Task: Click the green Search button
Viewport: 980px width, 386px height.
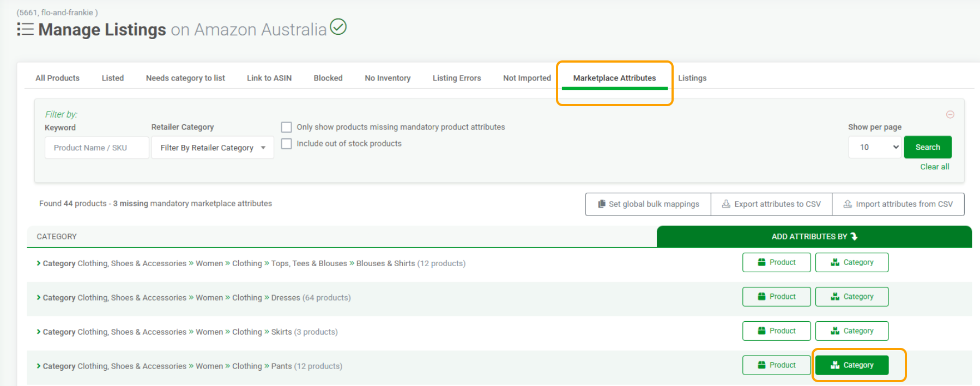Action: (x=928, y=147)
